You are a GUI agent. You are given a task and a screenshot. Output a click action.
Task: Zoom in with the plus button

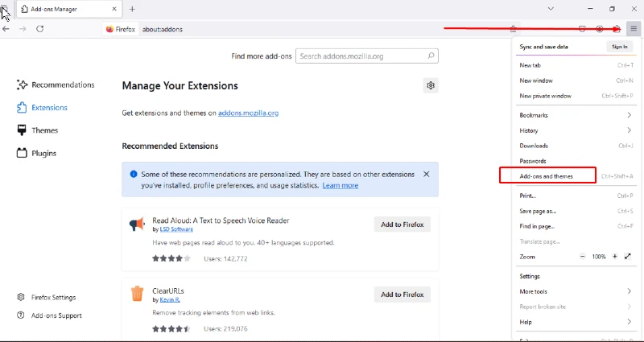coord(615,257)
